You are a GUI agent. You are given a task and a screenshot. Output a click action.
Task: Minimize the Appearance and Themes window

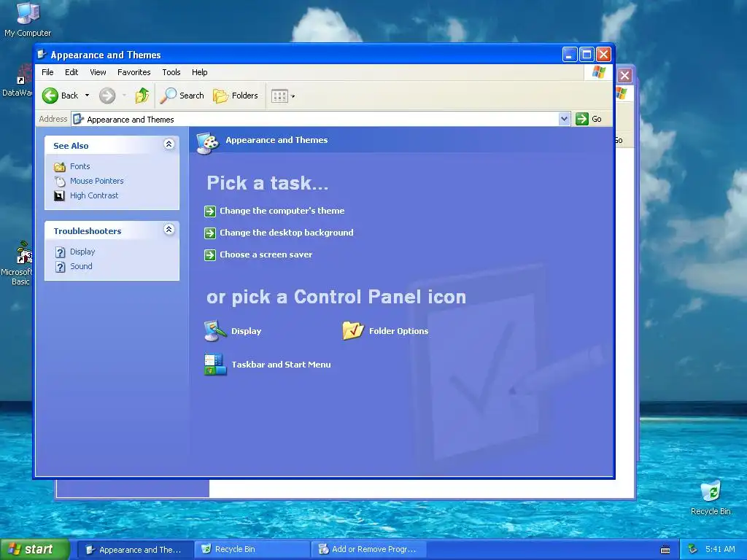[x=569, y=54]
